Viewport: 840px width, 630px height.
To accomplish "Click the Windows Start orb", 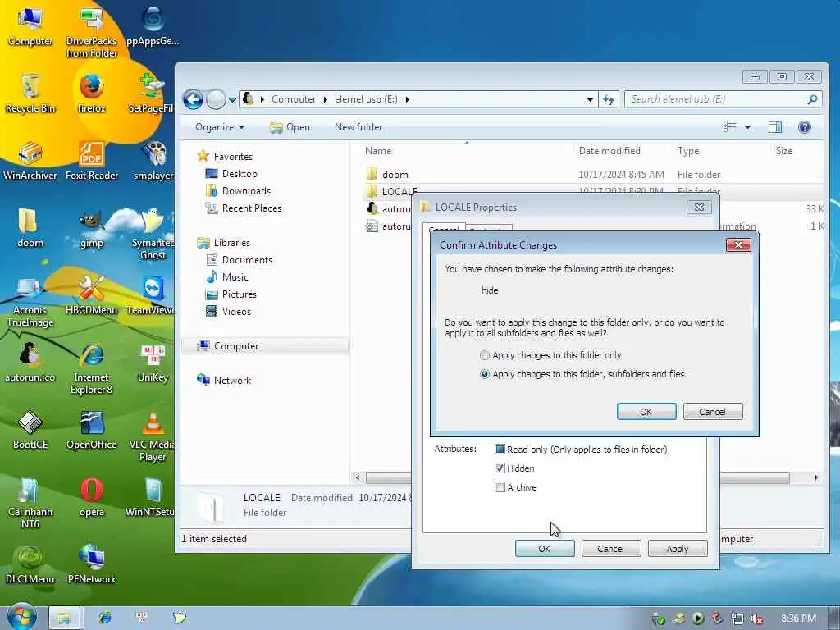I will [x=21, y=617].
